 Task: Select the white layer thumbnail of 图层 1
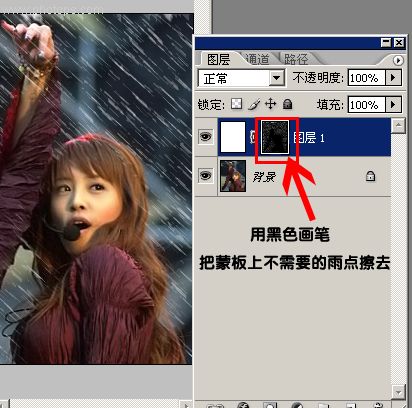coord(233,137)
